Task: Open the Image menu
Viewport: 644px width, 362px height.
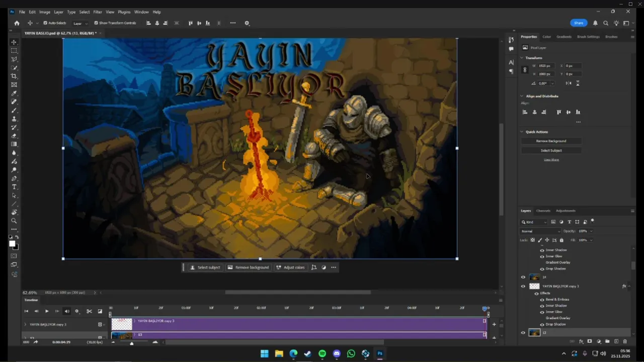Action: tap(45, 12)
